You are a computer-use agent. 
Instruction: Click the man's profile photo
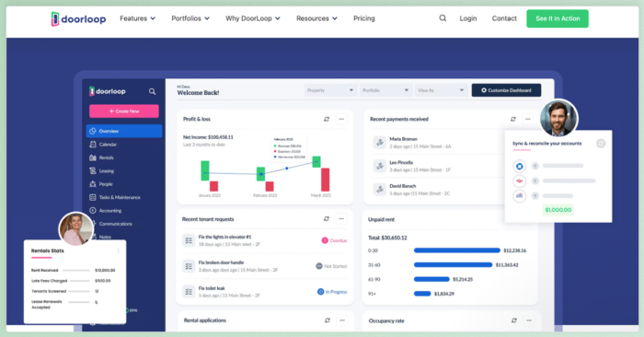point(558,119)
